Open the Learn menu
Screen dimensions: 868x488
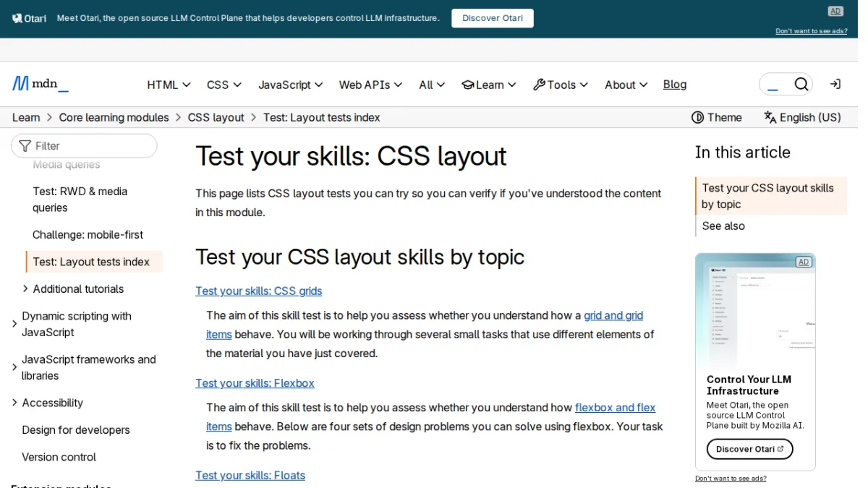489,85
